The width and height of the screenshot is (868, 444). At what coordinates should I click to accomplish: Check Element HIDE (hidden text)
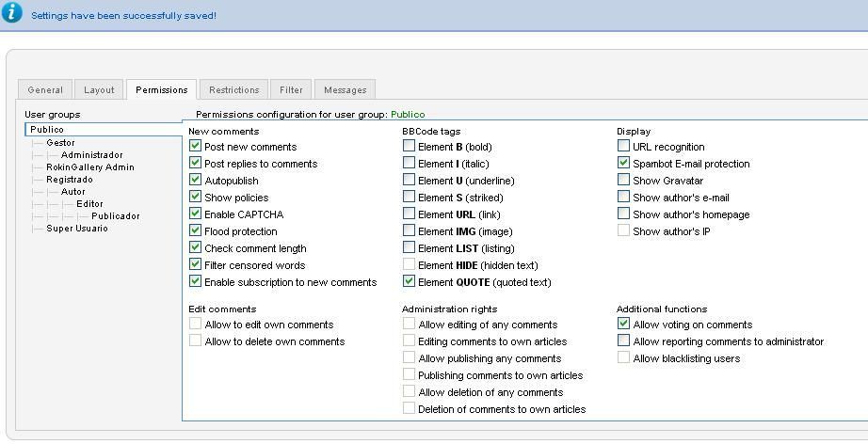pos(409,264)
